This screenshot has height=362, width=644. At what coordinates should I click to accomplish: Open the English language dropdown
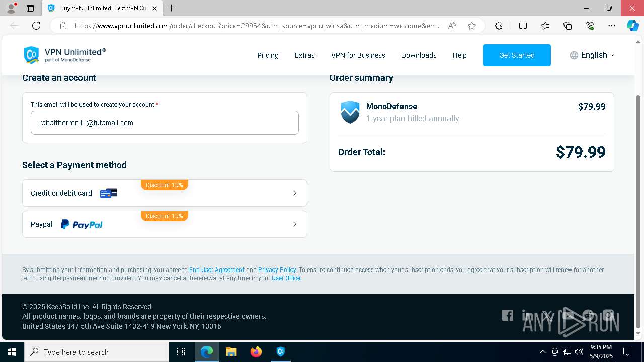[592, 55]
